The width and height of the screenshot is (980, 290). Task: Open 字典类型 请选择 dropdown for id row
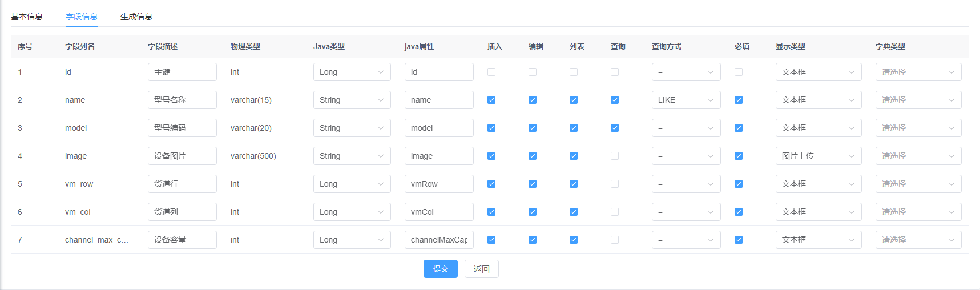click(918, 72)
